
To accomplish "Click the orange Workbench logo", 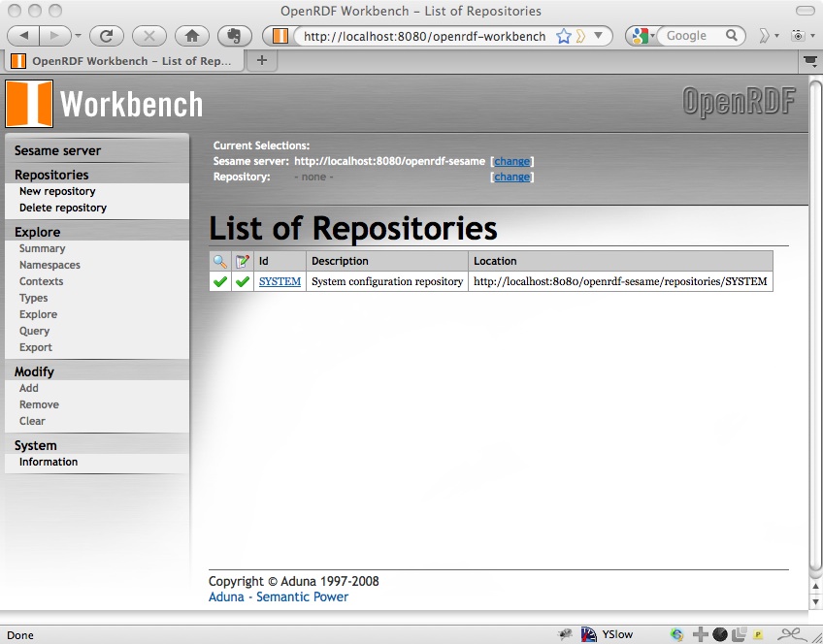I will (29, 104).
